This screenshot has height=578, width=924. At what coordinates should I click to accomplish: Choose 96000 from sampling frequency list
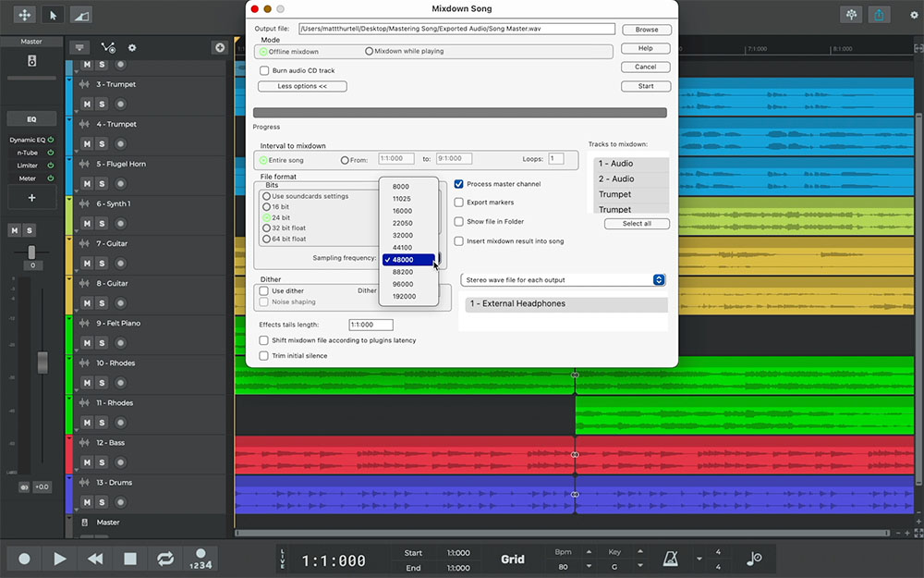(404, 284)
